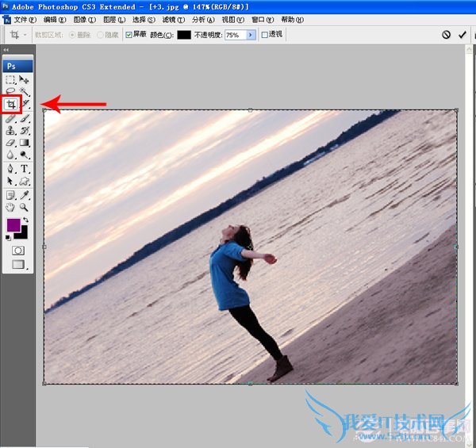This screenshot has width=476, height=448.
Task: Click the black shield color swatch
Action: [184, 35]
